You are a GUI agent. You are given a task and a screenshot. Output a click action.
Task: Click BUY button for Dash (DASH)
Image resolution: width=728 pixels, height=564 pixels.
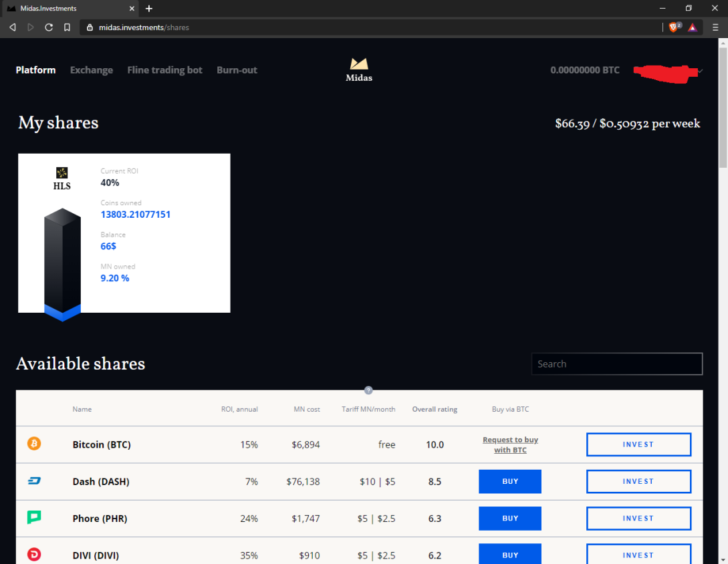[x=510, y=481]
